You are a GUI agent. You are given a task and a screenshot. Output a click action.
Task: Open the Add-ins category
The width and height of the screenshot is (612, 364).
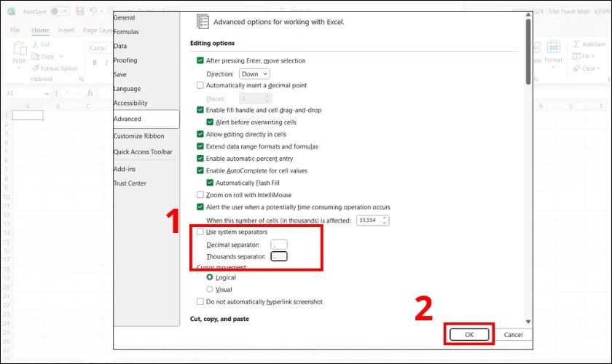pyautogui.click(x=124, y=169)
